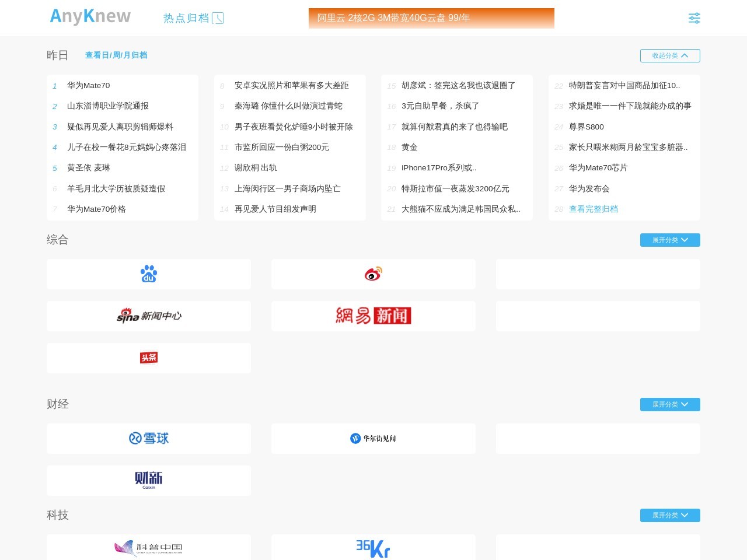Open the Baidu paw logo card
The height and width of the screenshot is (560, 747).
[149, 274]
